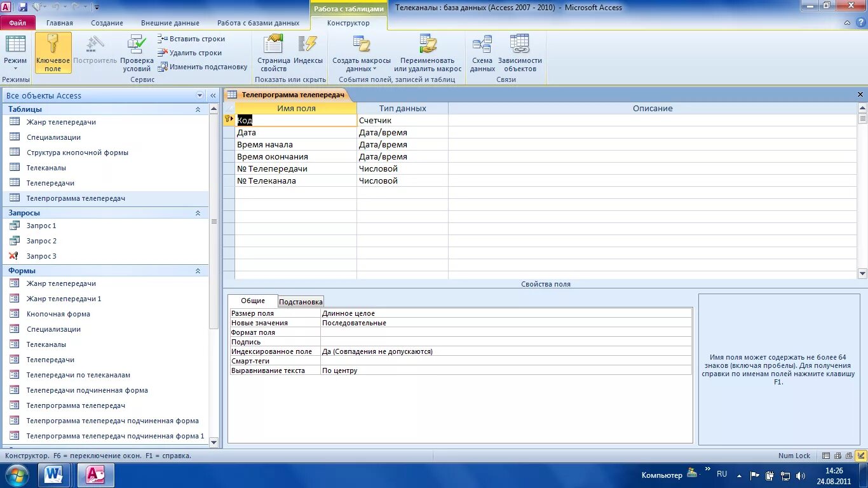Open Microsoft Word from the taskbar

tap(54, 475)
